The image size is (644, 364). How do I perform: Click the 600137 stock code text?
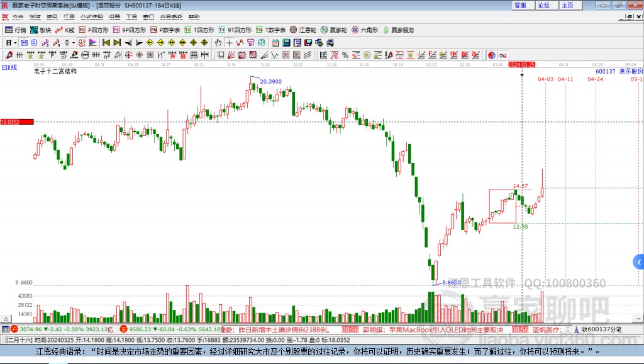click(x=606, y=71)
